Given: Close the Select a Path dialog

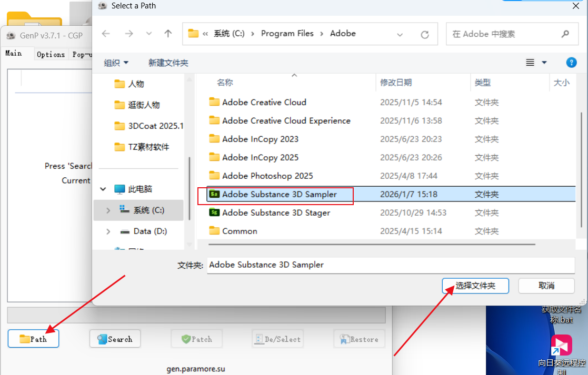Looking at the screenshot, I should point(575,6).
